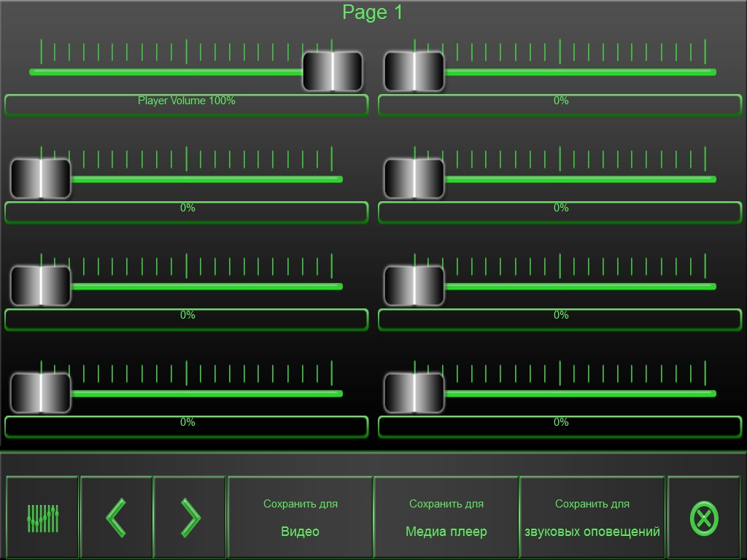Click the Player Volume slider handle

pos(333,71)
